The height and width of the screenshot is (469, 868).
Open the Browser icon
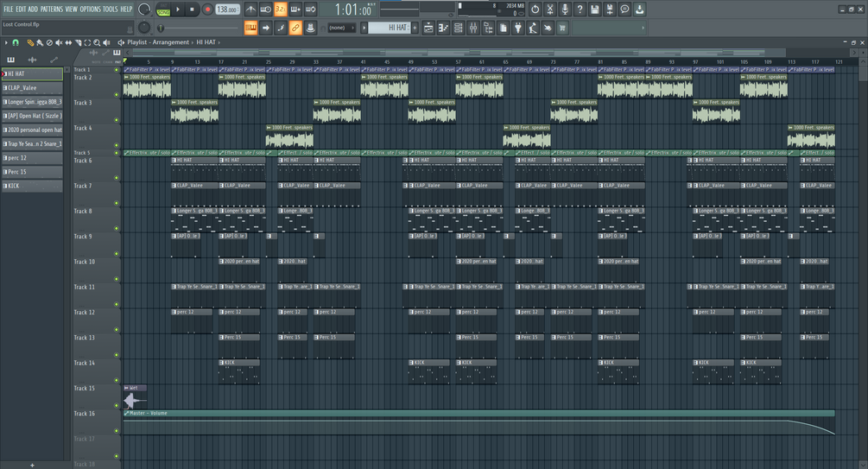click(x=488, y=28)
